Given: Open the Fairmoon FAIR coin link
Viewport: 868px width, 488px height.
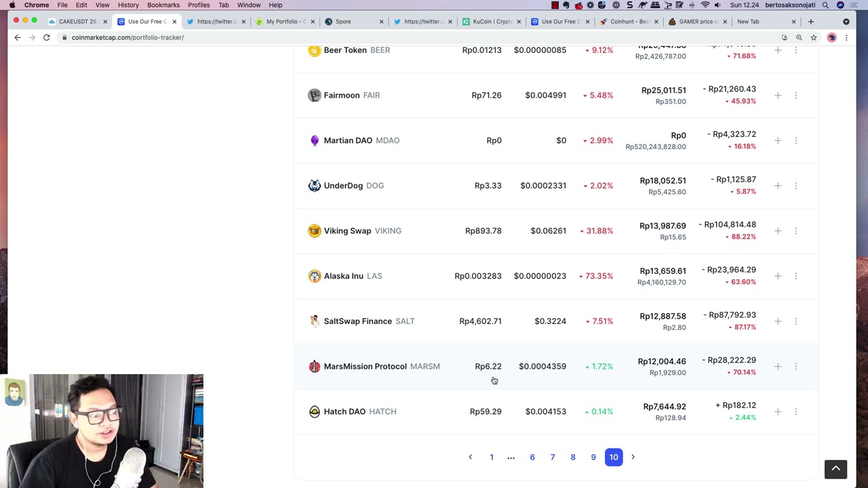Looking at the screenshot, I should click(x=352, y=96).
